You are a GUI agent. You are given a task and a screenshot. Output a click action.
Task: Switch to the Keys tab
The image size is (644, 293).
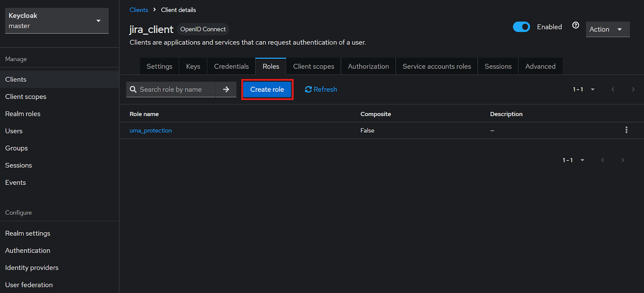[x=193, y=66]
